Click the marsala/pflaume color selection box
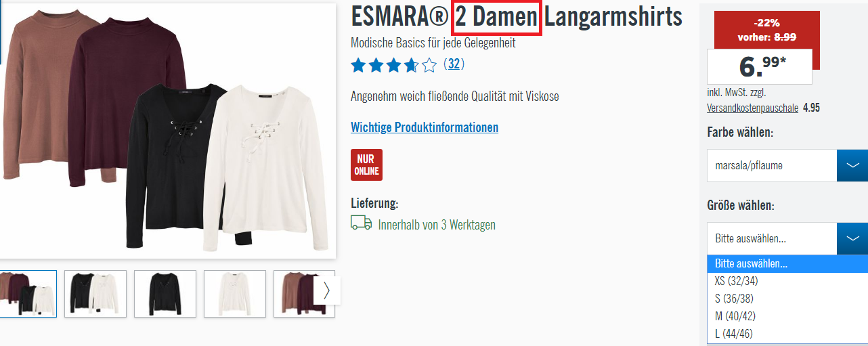 [x=772, y=165]
